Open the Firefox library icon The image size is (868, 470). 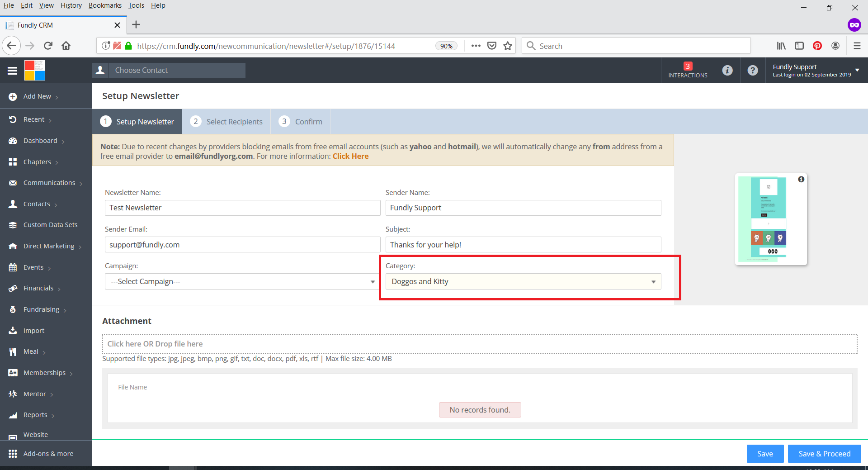781,46
